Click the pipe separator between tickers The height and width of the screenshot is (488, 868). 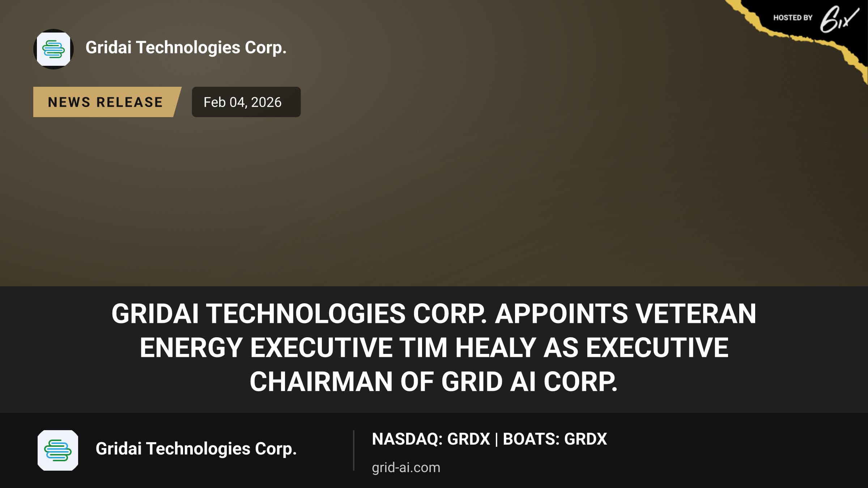[x=497, y=439]
